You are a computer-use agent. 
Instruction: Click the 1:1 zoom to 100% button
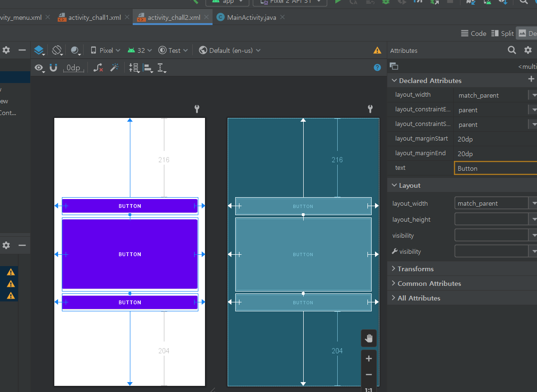[x=368, y=389]
